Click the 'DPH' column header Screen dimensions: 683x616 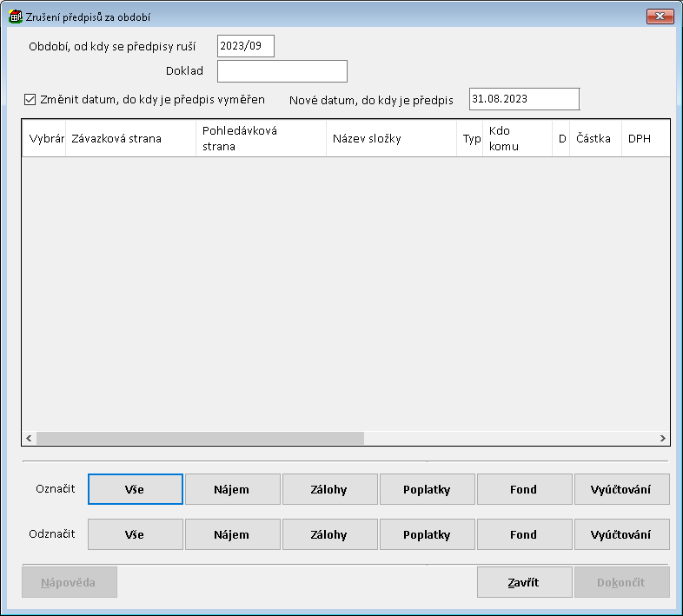[640, 139]
